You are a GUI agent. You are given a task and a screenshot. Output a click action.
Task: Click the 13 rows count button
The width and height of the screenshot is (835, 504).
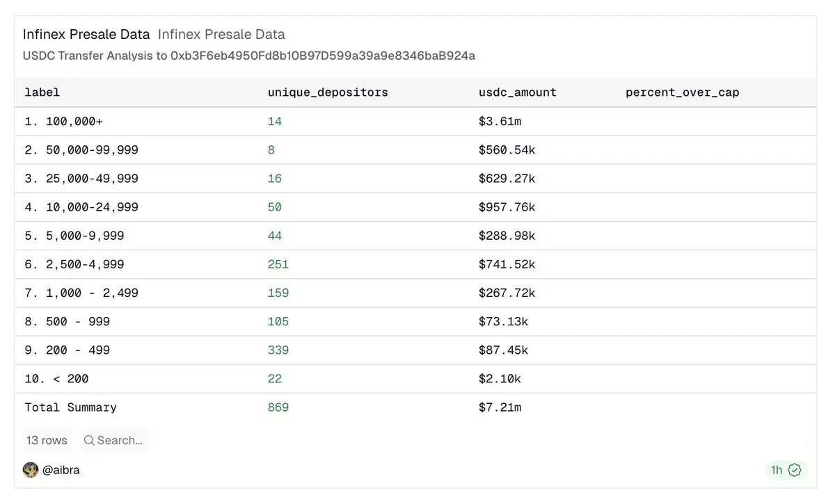(x=47, y=440)
